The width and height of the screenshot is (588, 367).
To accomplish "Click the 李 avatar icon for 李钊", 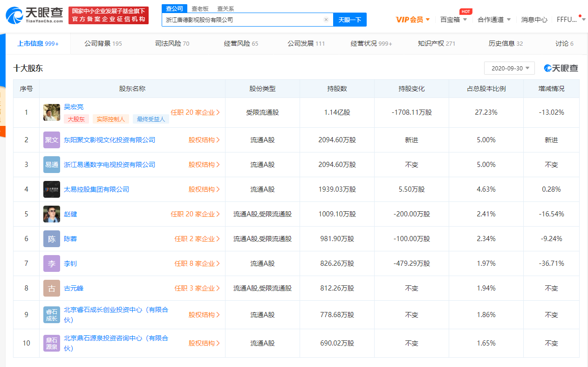I will click(52, 263).
